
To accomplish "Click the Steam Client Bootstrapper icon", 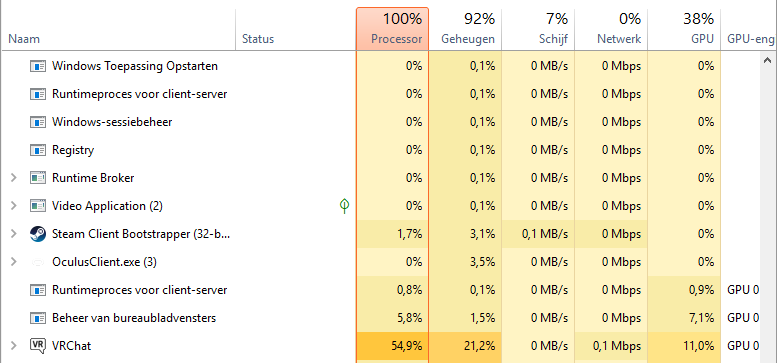I will [38, 234].
